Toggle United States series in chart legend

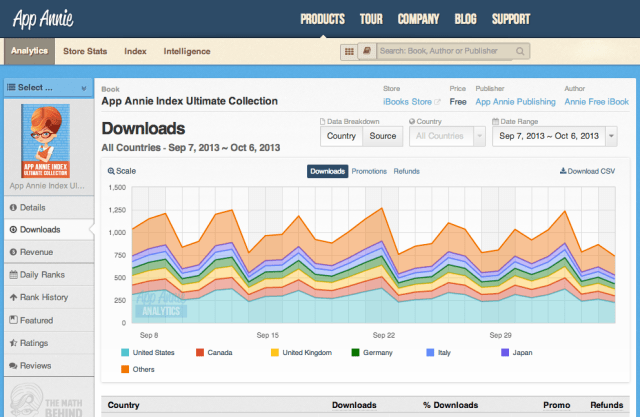coord(148,353)
